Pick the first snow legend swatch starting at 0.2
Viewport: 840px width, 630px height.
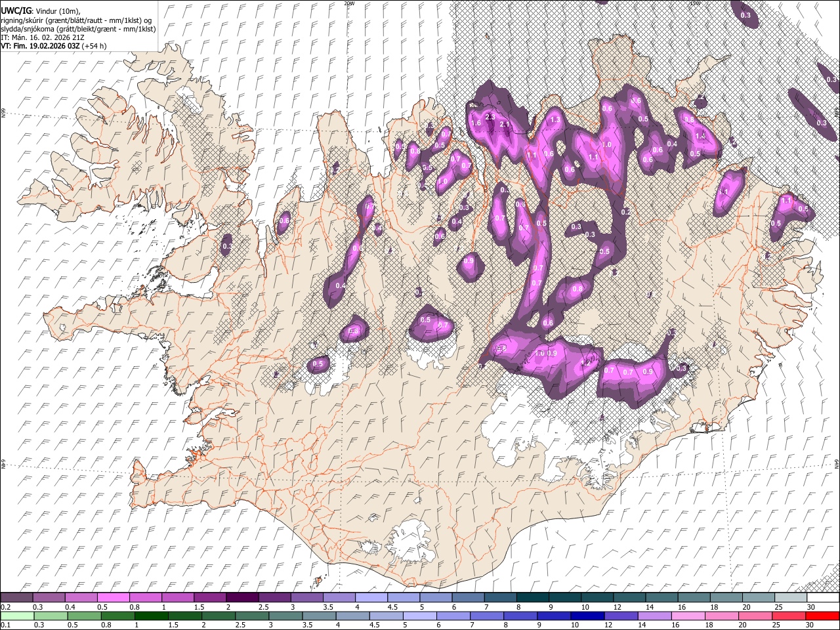(16, 598)
